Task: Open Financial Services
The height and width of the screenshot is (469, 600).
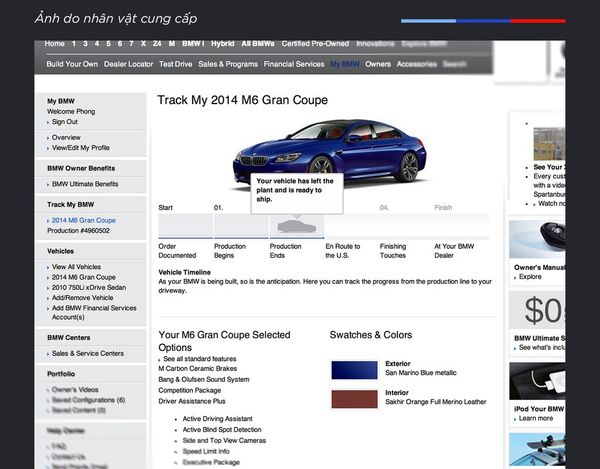Action: click(x=294, y=64)
